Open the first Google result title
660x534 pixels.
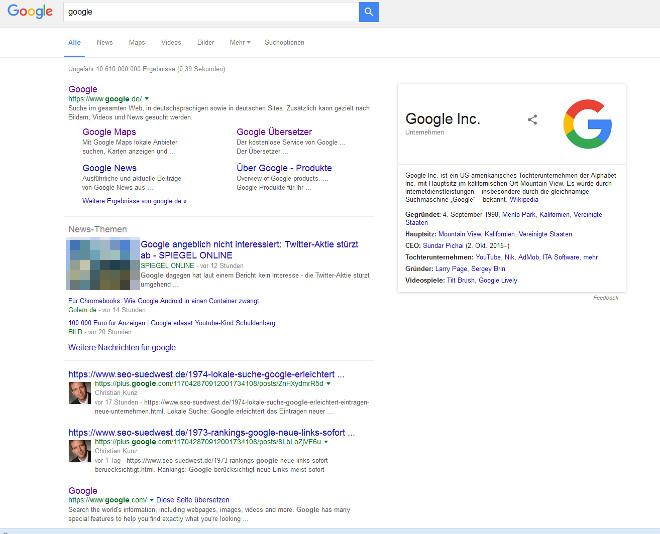(83, 89)
